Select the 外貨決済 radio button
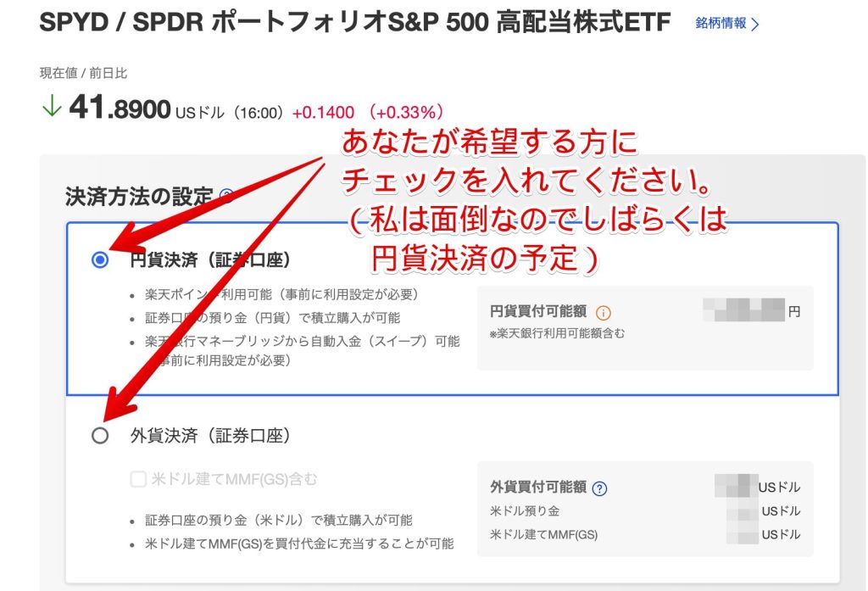 pyautogui.click(x=100, y=436)
